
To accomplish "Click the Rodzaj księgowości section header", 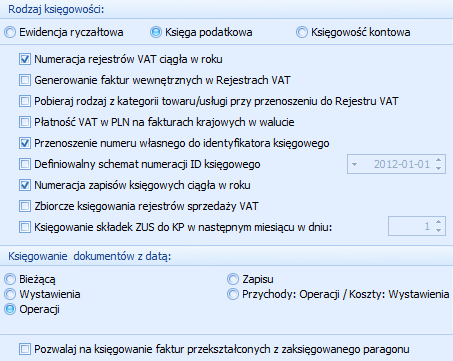I will click(x=56, y=9).
